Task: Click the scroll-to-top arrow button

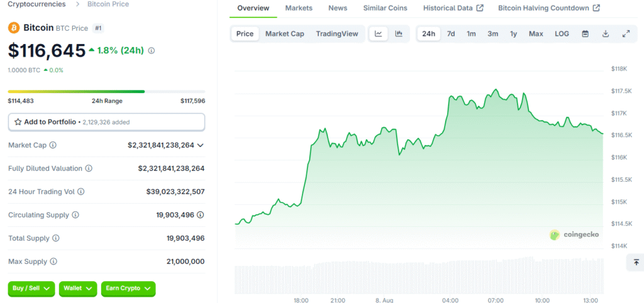Action: [x=636, y=262]
